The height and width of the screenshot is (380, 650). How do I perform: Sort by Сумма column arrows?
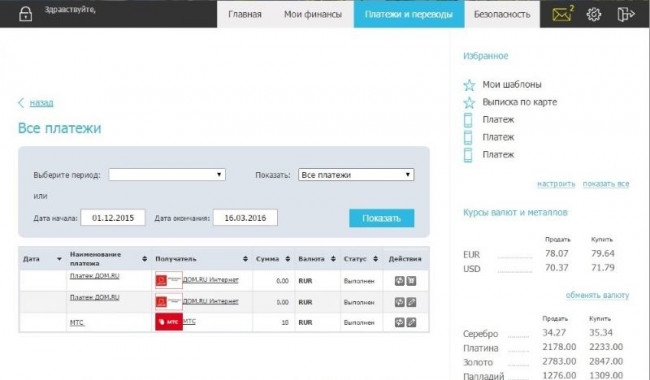click(x=288, y=259)
